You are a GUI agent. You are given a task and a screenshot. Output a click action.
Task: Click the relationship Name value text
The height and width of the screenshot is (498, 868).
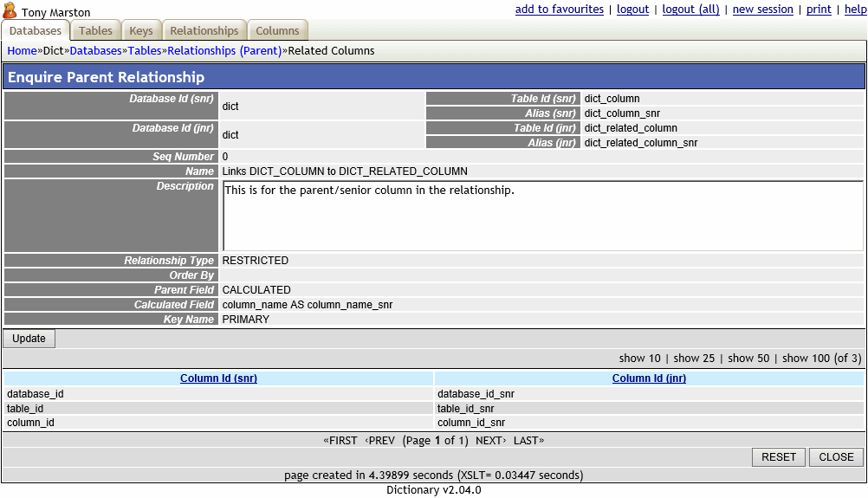(x=345, y=171)
